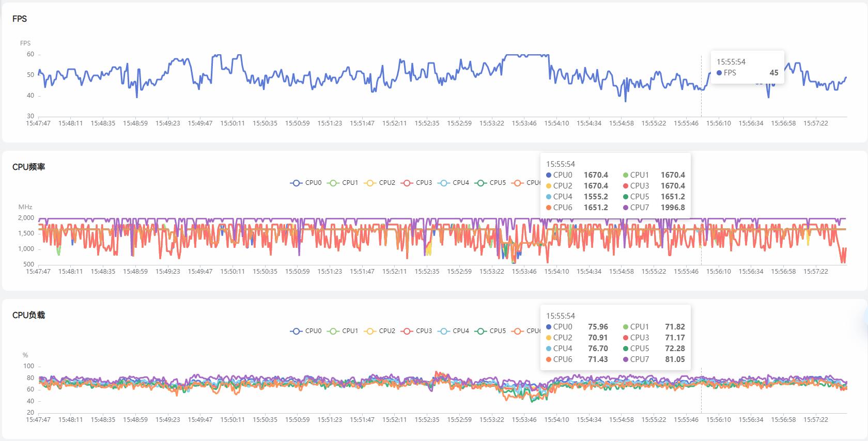Screen dimensions: 868x441
Task: Click the CPU频率 panel heading
Action: pos(29,167)
